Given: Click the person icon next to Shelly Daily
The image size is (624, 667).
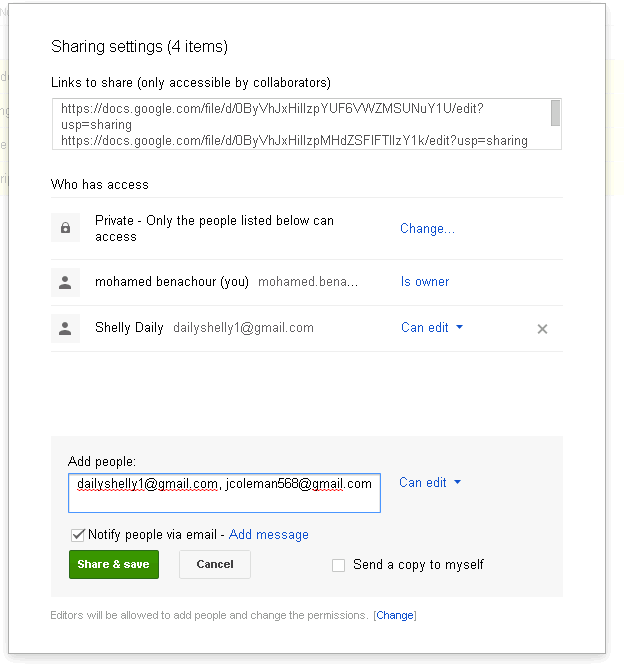Looking at the screenshot, I should (x=65, y=328).
